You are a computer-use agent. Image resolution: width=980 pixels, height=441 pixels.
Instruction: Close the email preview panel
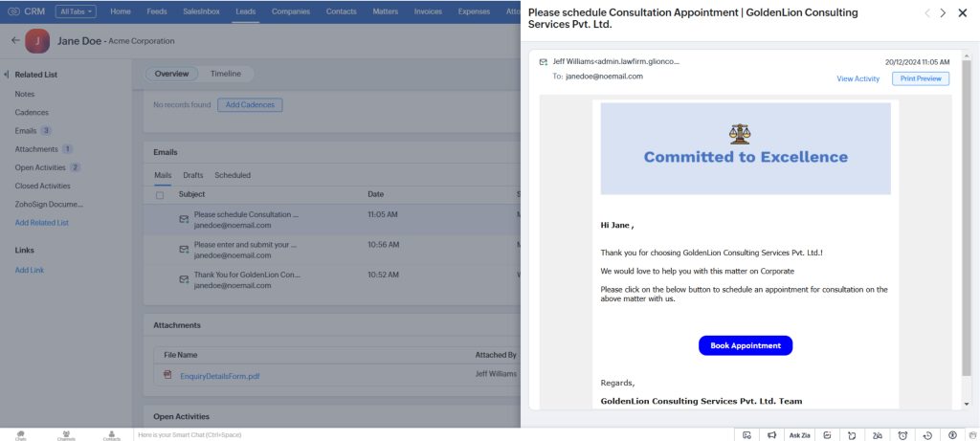tap(963, 13)
